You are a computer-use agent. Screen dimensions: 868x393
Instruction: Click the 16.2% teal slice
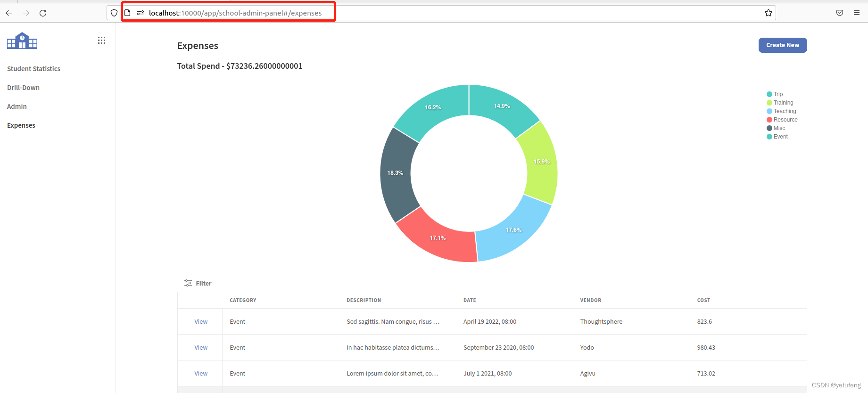(x=433, y=107)
